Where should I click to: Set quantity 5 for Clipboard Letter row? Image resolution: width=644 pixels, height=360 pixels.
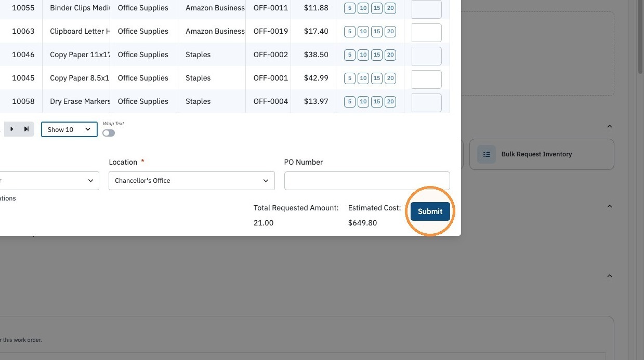point(350,32)
